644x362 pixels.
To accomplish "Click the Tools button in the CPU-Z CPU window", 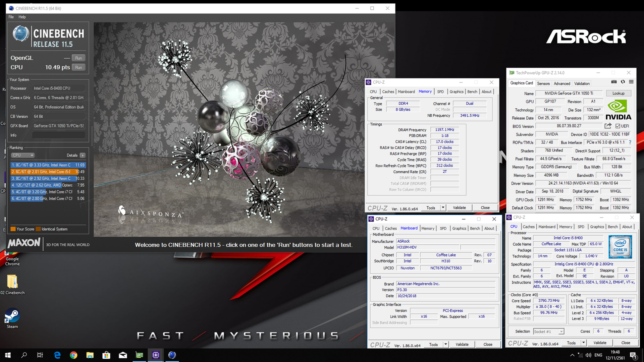I will point(571,343).
